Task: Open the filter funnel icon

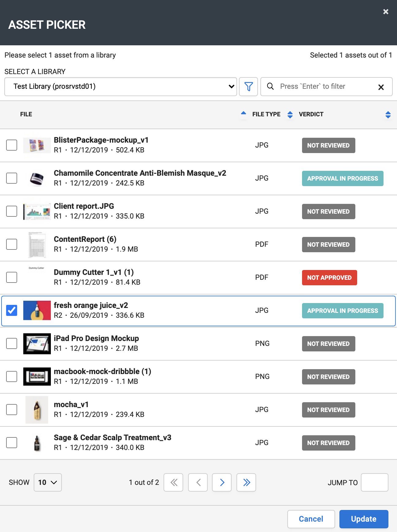Action: (x=248, y=87)
